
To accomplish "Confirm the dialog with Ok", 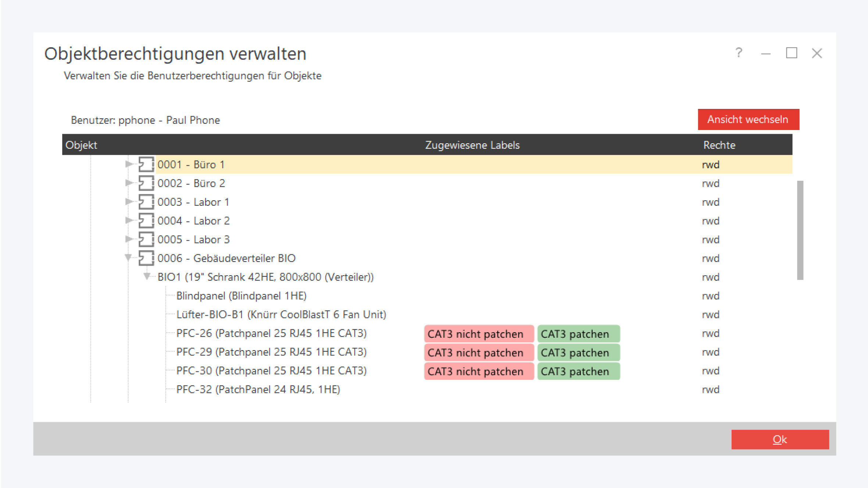I will pos(780,439).
